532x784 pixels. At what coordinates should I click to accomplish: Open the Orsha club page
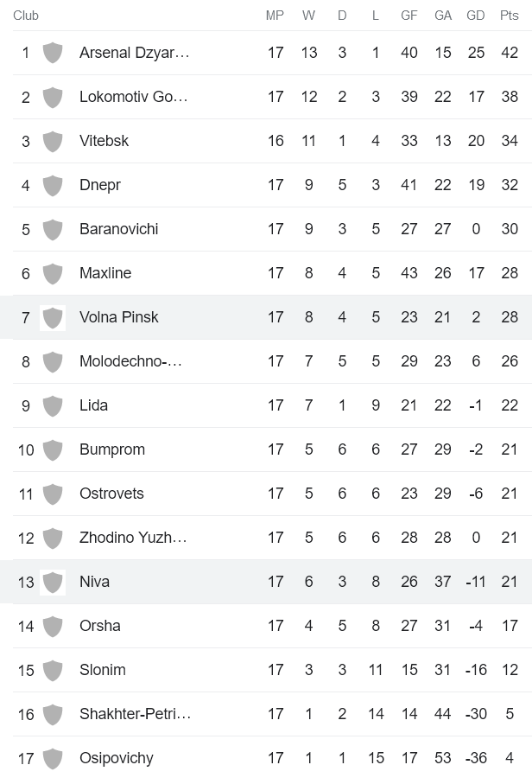coord(102,626)
